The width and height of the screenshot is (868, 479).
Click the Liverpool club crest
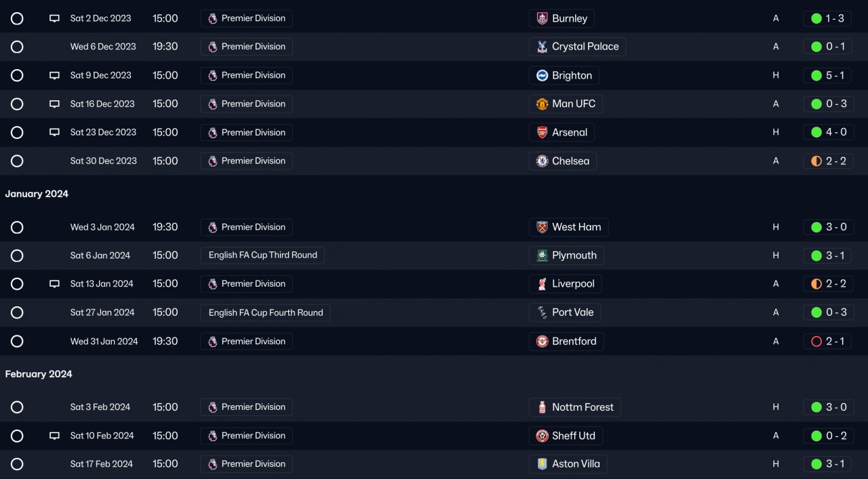coord(542,284)
